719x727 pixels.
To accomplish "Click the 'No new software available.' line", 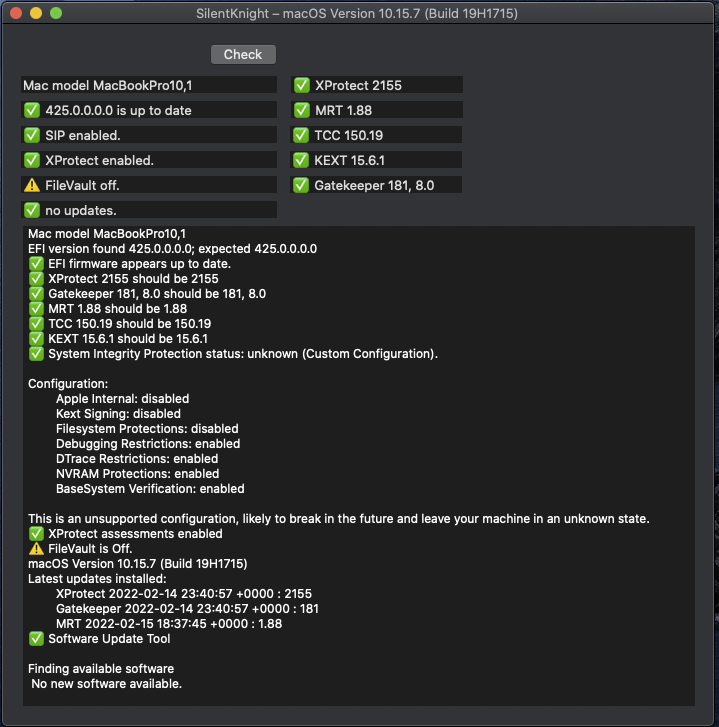I will pyautogui.click(x=107, y=684).
